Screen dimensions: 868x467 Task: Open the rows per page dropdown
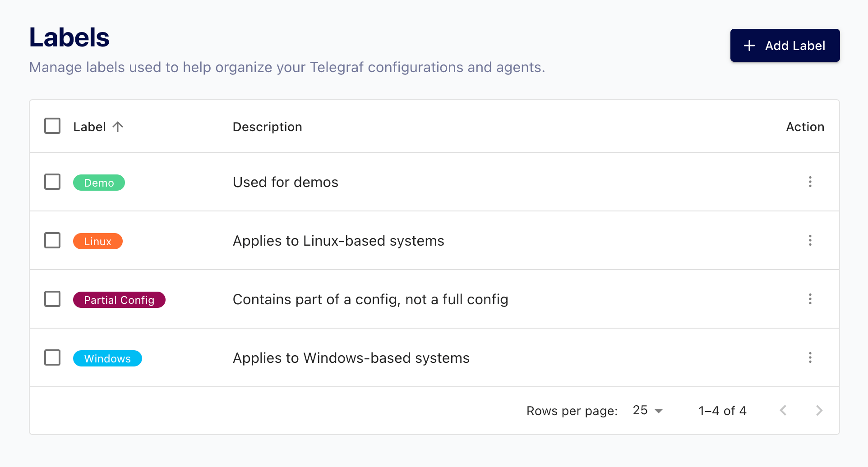pos(648,410)
